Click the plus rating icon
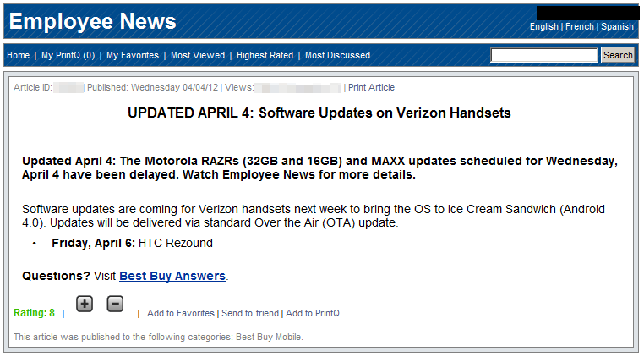Viewport: 644px width, 357px height. point(84,304)
